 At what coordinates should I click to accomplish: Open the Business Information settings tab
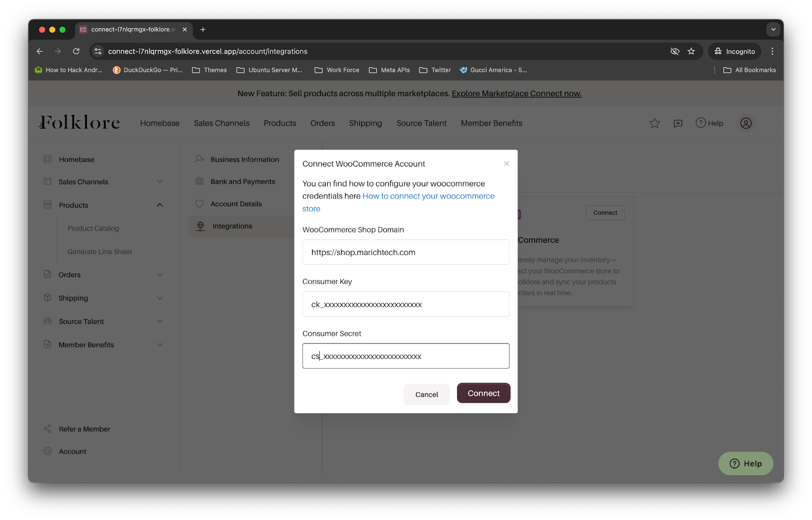(x=238, y=159)
